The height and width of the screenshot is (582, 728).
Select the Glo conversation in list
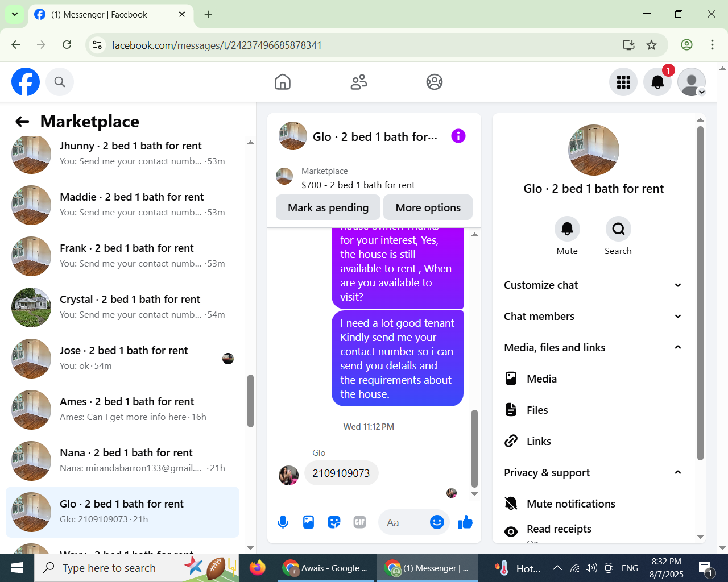click(x=122, y=512)
